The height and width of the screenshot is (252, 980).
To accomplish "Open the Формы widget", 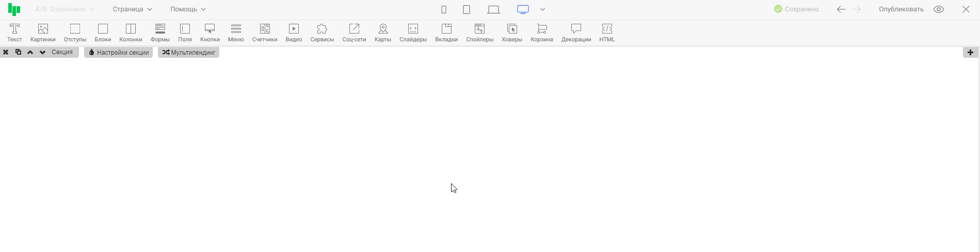I will (160, 33).
